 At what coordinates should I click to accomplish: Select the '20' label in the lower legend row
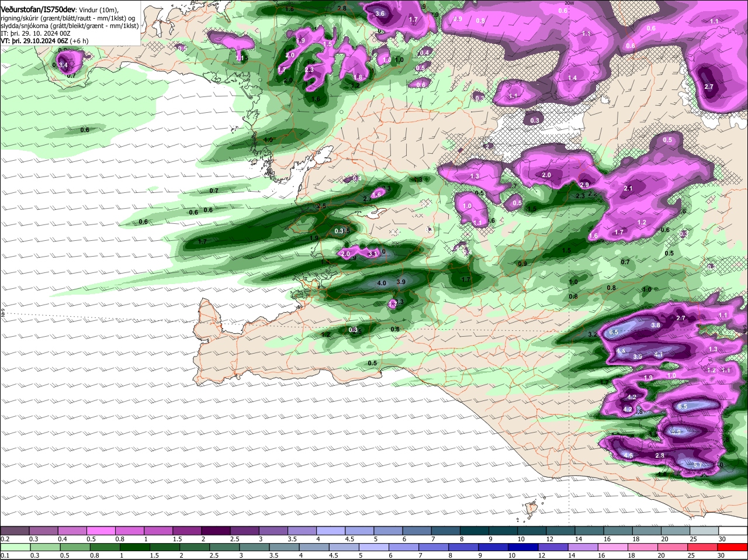point(661,555)
